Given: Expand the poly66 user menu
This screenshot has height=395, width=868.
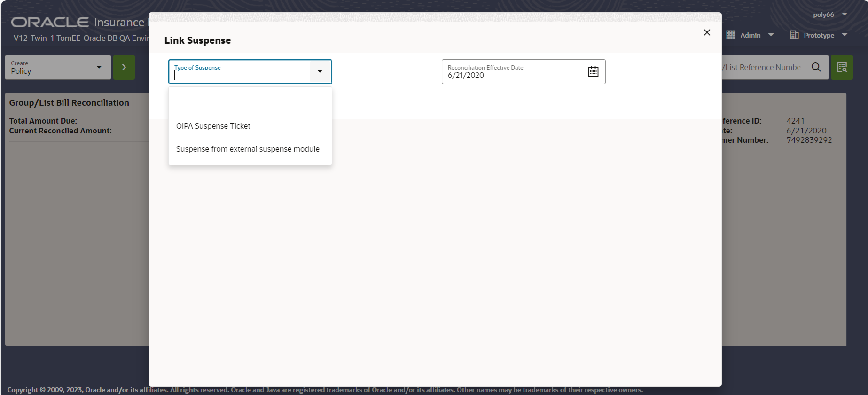Looking at the screenshot, I should pyautogui.click(x=830, y=15).
